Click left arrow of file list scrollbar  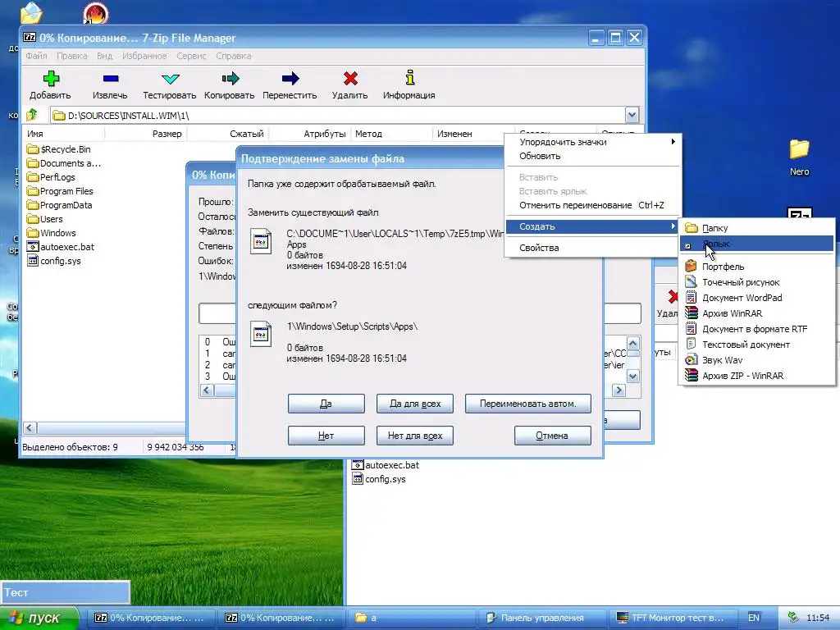[30, 427]
